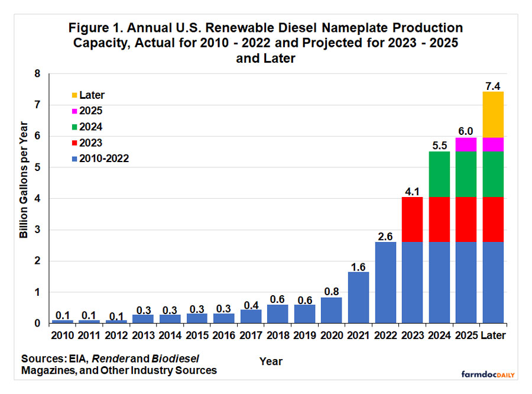Click the blue 2010-2022 legend swatch

[74, 159]
